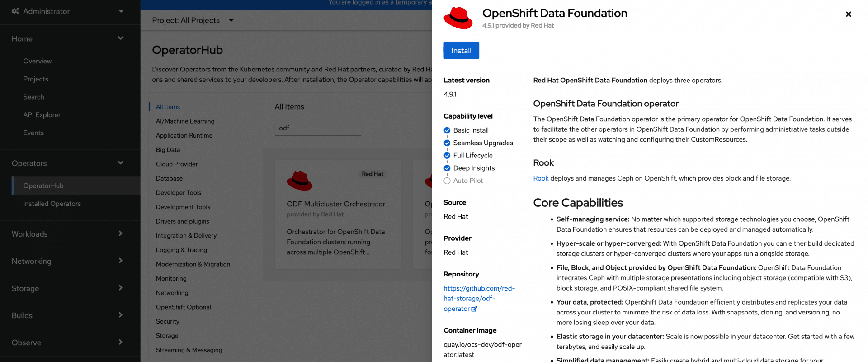
Task: Click the ODF Multicluster Orchestrator red hat icon
Action: 299,181
